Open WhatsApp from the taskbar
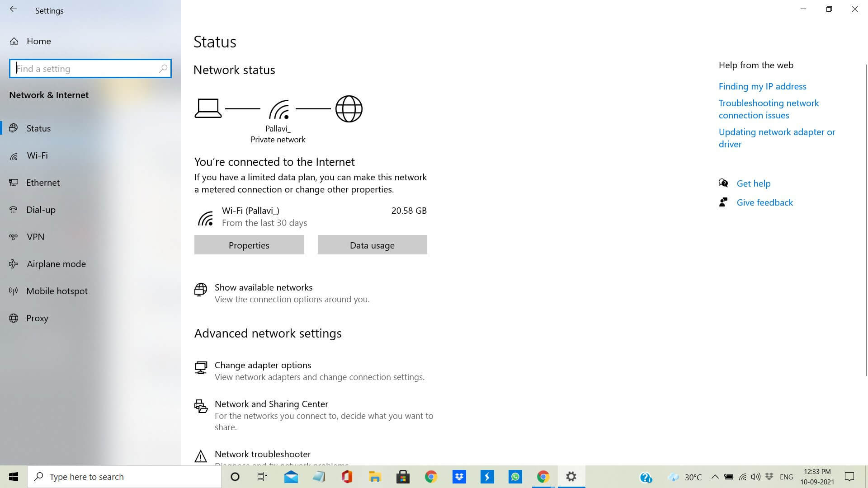Screen dimensions: 868x488 tap(515, 477)
